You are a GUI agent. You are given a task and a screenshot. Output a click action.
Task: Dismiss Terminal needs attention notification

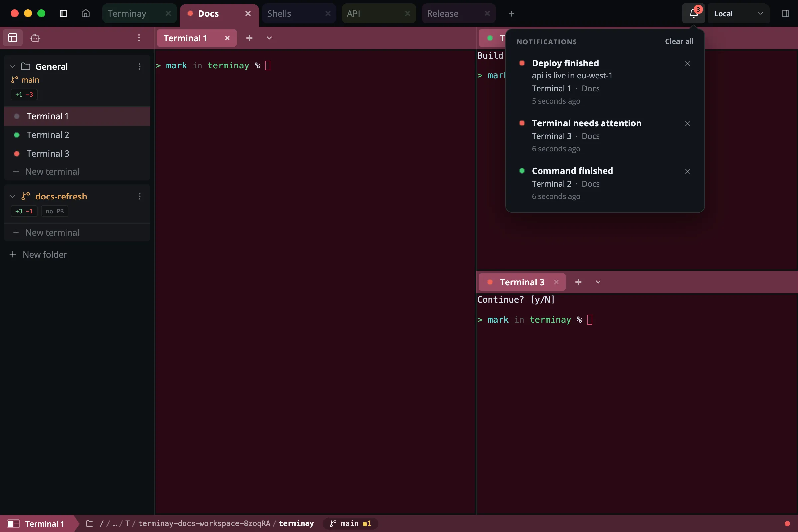687,123
